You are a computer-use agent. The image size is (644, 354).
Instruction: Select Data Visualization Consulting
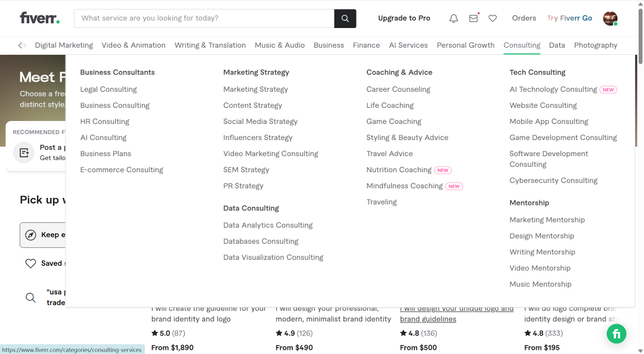(x=273, y=257)
